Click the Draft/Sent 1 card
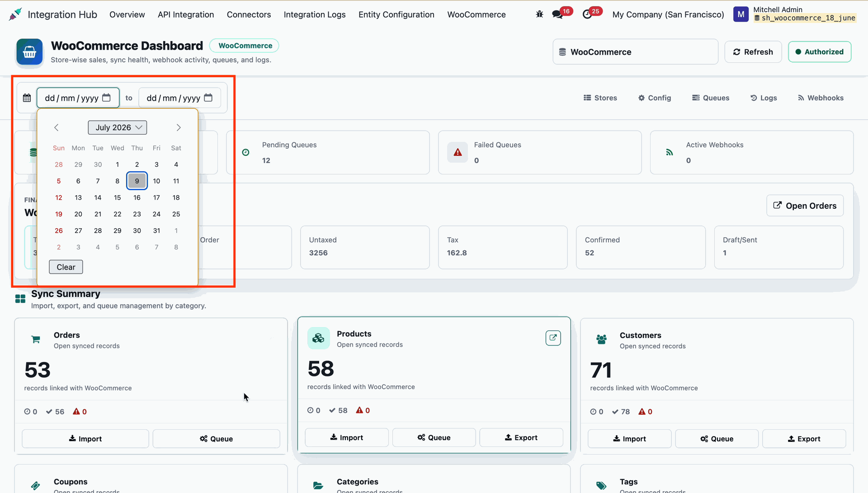Screen dimensions: 868x493 point(778,247)
